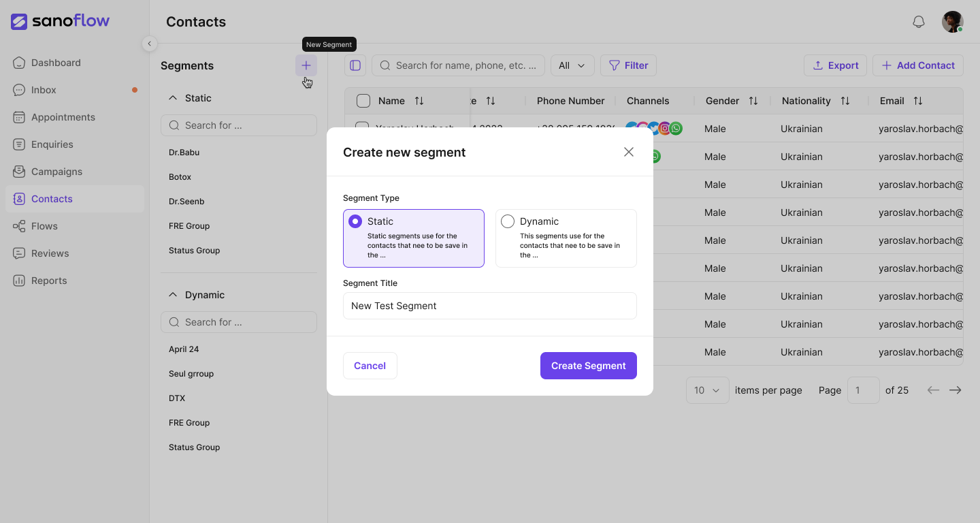Click the Channels column header
980x523 pixels.
648,101
